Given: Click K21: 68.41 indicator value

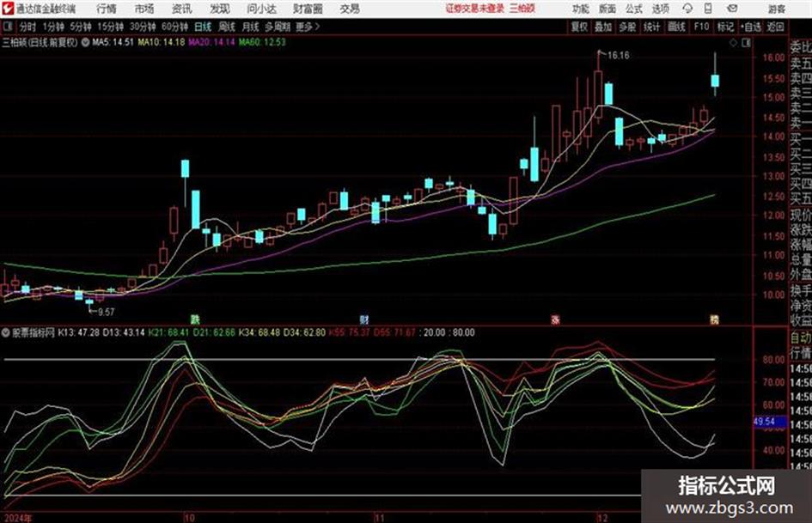Looking at the screenshot, I should (168, 332).
